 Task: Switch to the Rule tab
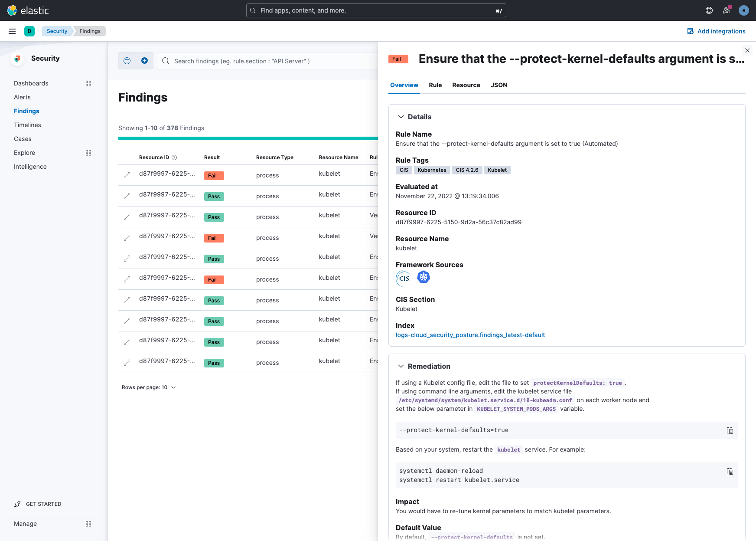(435, 85)
